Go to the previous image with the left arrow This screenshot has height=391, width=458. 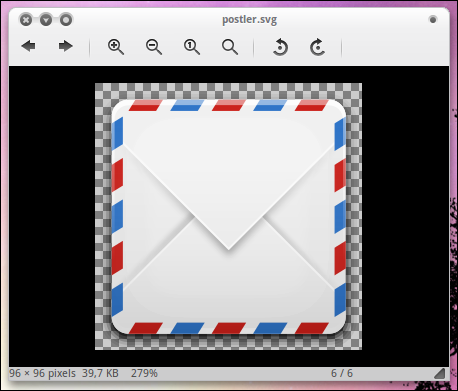pyautogui.click(x=28, y=46)
